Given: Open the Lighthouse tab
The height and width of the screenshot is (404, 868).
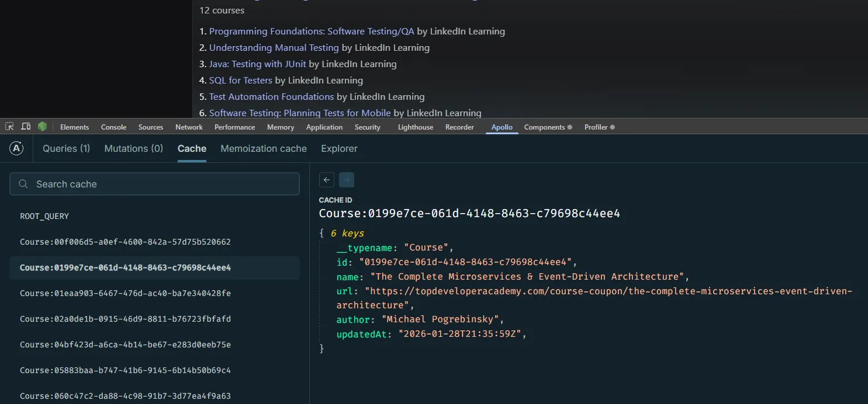Looking at the screenshot, I should [416, 127].
